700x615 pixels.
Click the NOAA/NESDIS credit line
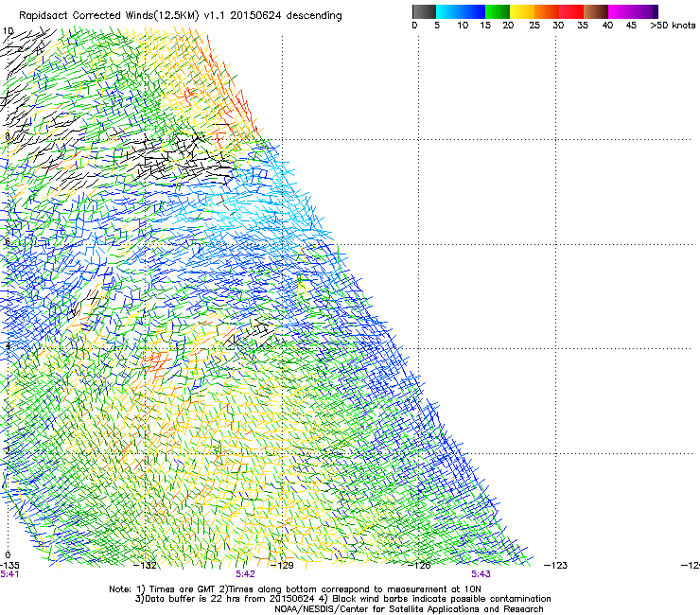(409, 609)
